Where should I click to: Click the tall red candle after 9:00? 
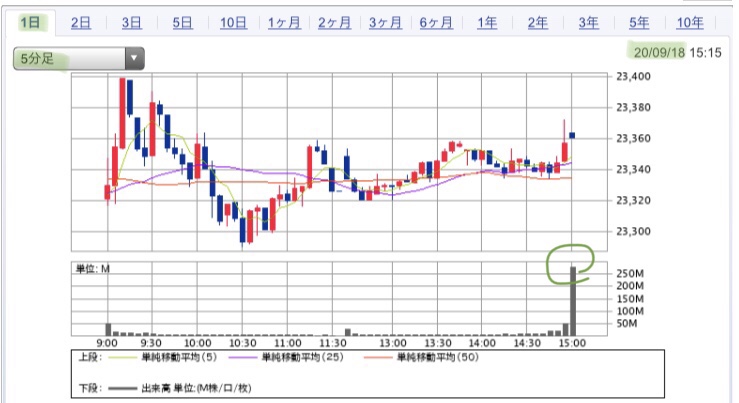coord(122,113)
